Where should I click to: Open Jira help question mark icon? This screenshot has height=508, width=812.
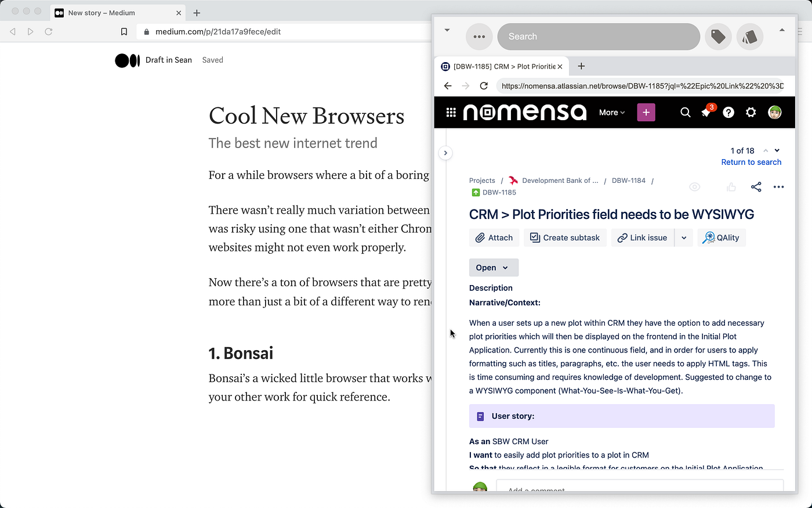728,113
